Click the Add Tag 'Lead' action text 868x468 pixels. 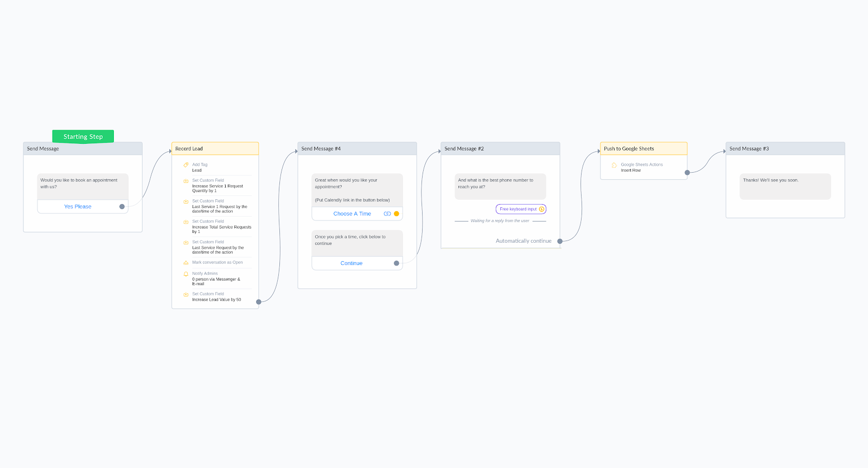coord(197,170)
